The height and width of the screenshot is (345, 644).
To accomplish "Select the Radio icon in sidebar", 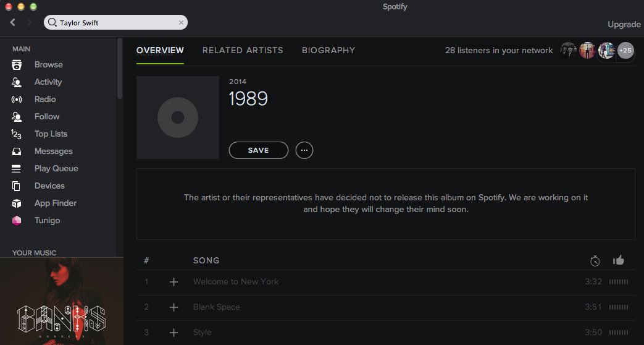I will click(17, 100).
